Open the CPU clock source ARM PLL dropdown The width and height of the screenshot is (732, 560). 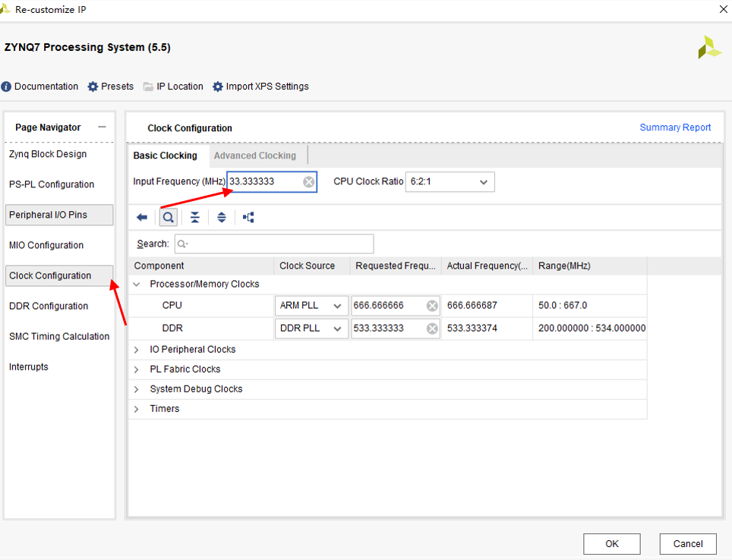(x=311, y=306)
